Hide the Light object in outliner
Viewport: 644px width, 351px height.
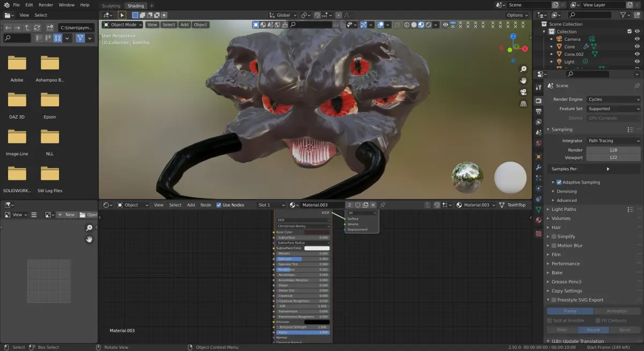pyautogui.click(x=637, y=62)
